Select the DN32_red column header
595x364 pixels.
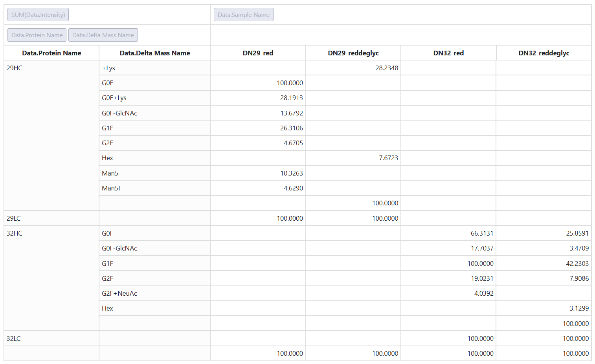click(448, 53)
